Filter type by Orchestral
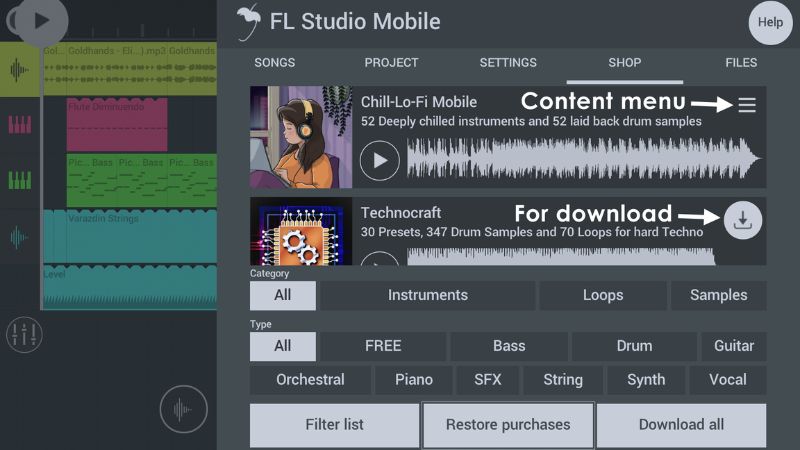This screenshot has height=450, width=800. tap(310, 380)
